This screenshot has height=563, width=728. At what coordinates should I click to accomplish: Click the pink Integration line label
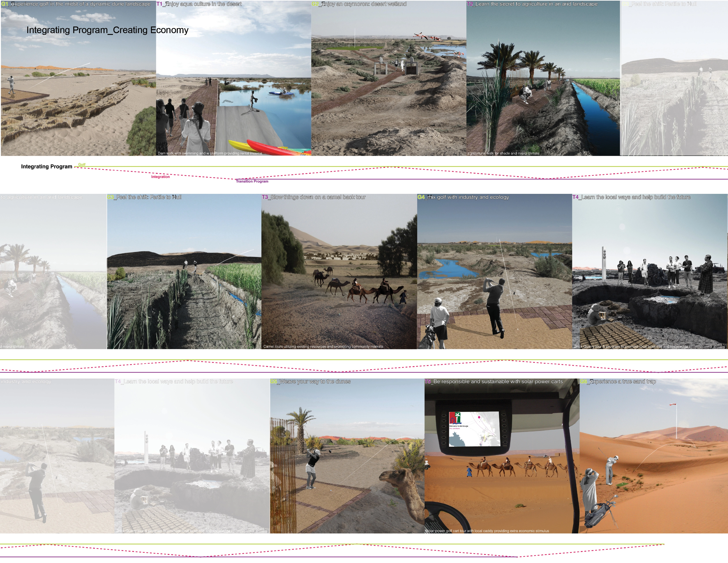coord(160,177)
